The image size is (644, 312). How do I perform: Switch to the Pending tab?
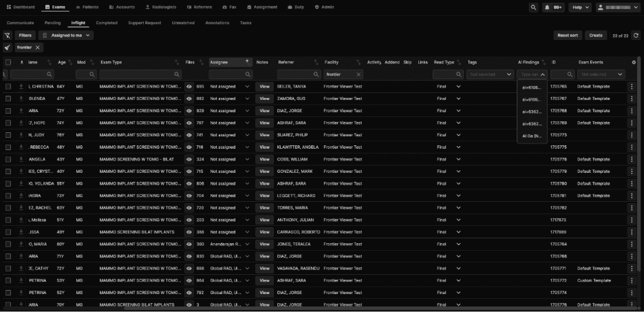coord(52,23)
